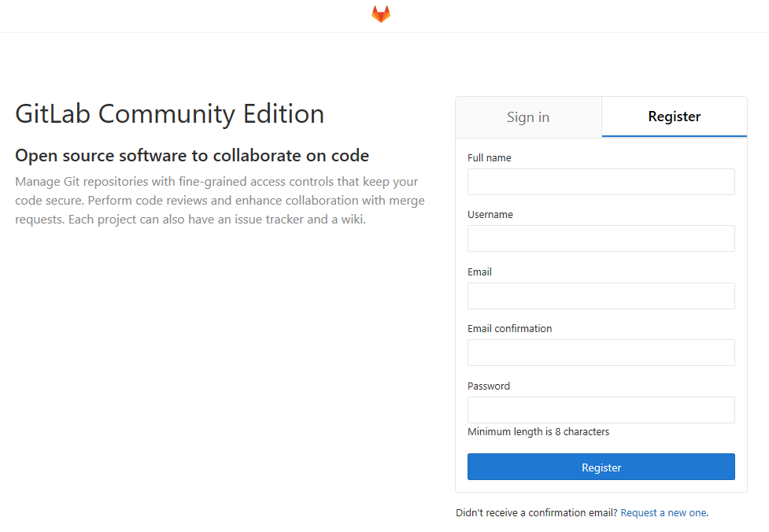769x532 pixels.
Task: Click the 'Full name' field label
Action: click(x=490, y=158)
